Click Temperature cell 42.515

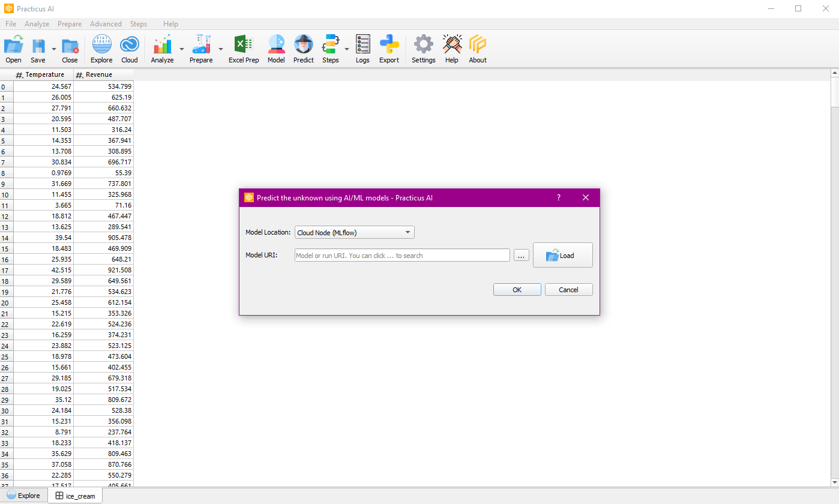(43, 270)
